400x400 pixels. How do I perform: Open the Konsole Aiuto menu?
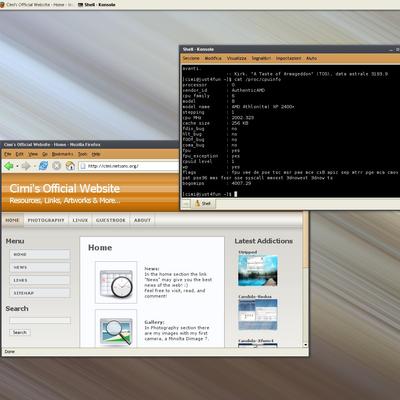(x=311, y=58)
